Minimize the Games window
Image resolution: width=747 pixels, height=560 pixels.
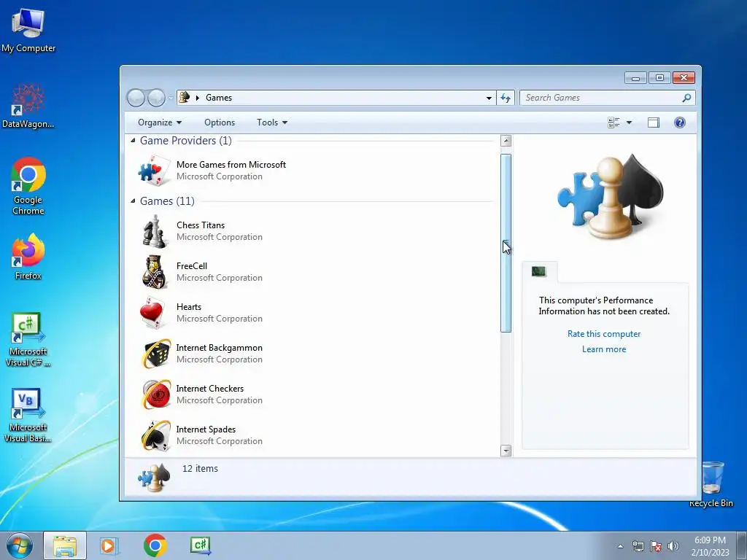635,77
